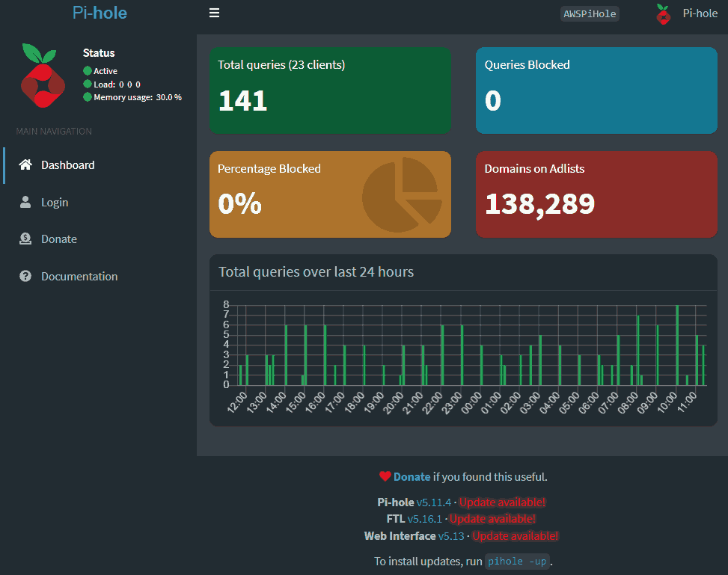Click the Queries Blocked card
The height and width of the screenshot is (575, 728).
596,90
